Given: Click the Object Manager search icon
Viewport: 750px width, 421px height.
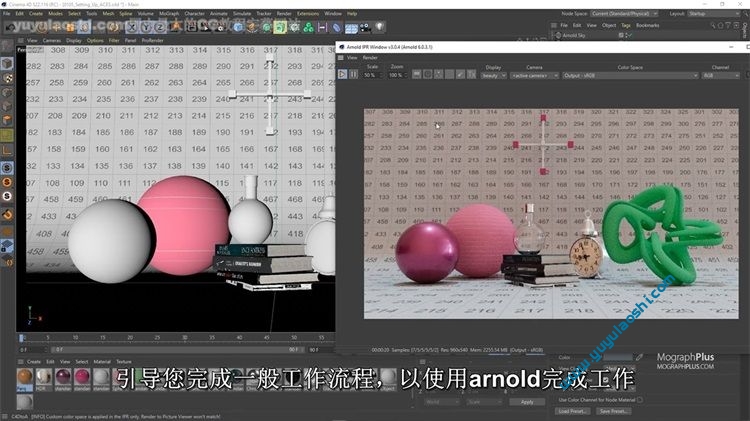Looking at the screenshot, I should pos(713,25).
